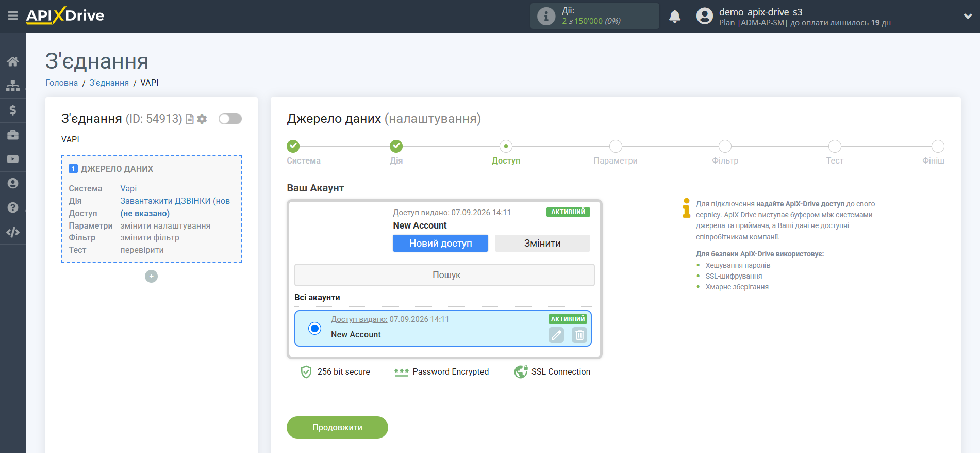
Task: Select the New Account radio button
Action: click(314, 328)
